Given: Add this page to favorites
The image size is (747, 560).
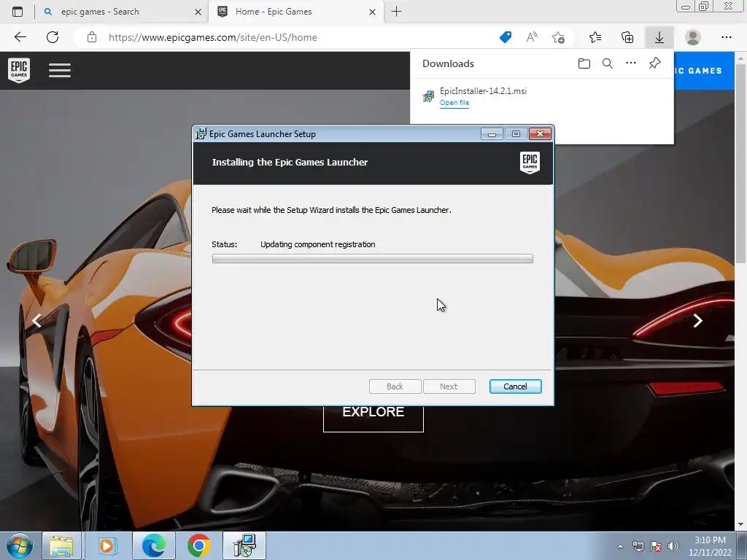Looking at the screenshot, I should 558,37.
